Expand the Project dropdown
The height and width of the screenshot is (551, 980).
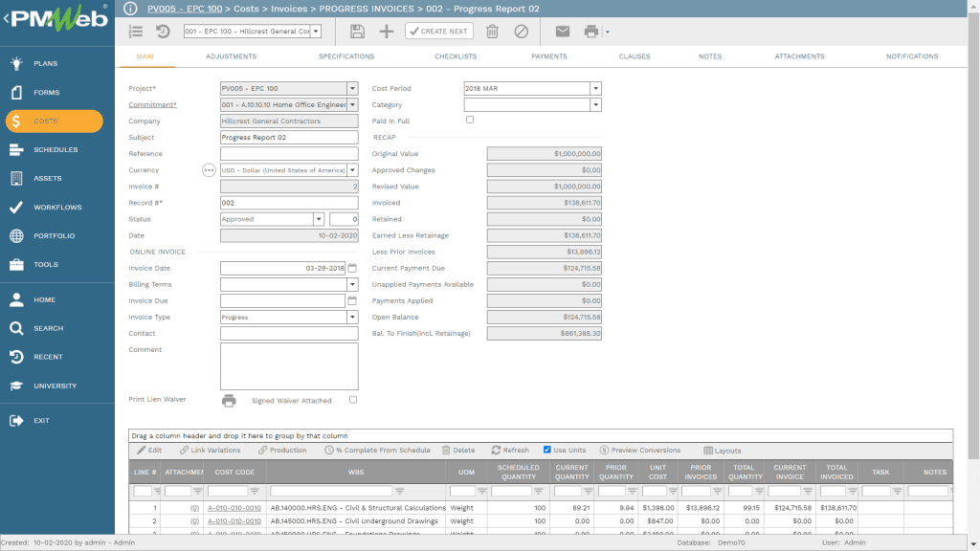(352, 88)
